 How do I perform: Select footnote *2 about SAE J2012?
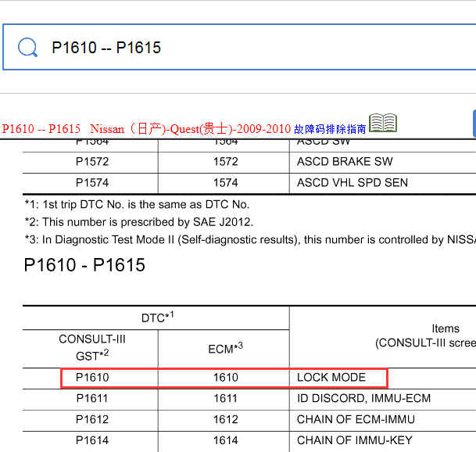tap(138, 222)
